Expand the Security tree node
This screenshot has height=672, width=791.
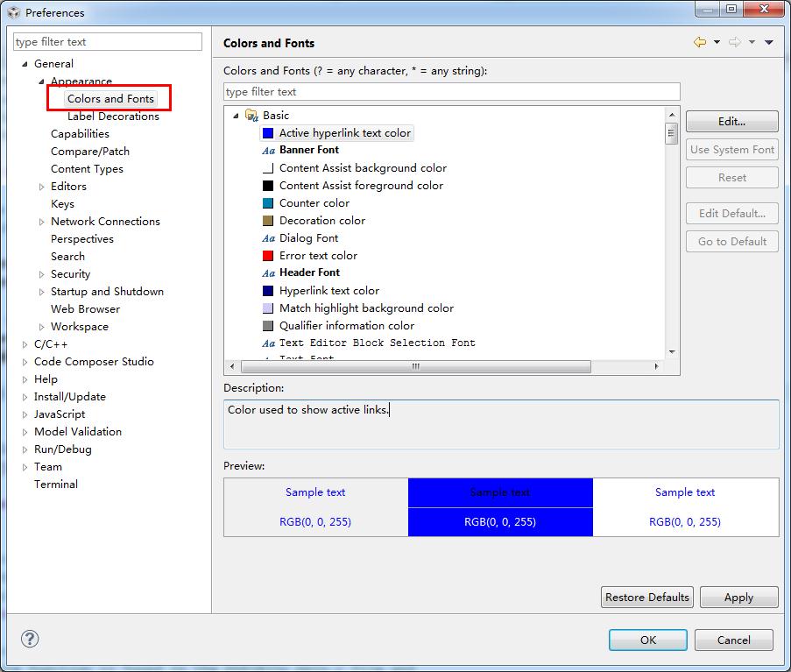coord(41,274)
